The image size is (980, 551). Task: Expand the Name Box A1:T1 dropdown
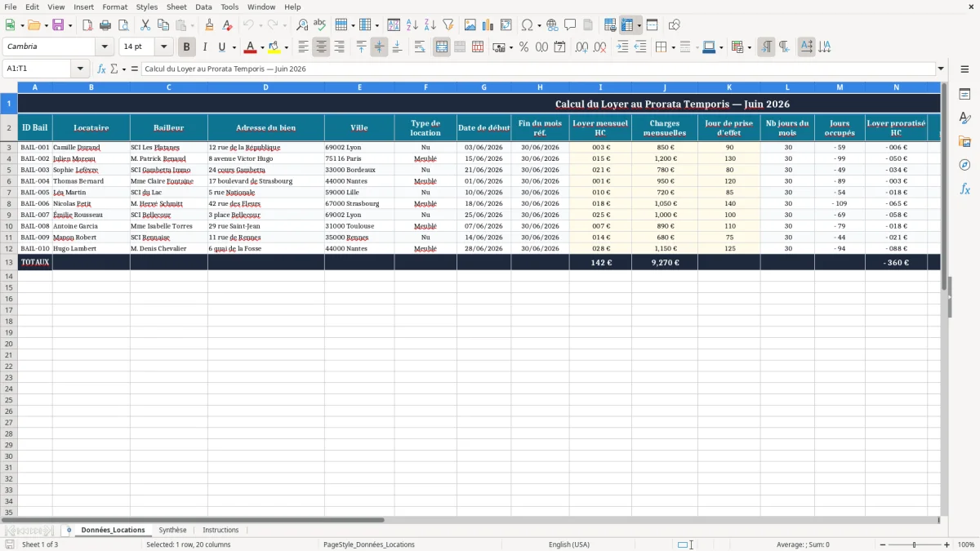point(80,69)
